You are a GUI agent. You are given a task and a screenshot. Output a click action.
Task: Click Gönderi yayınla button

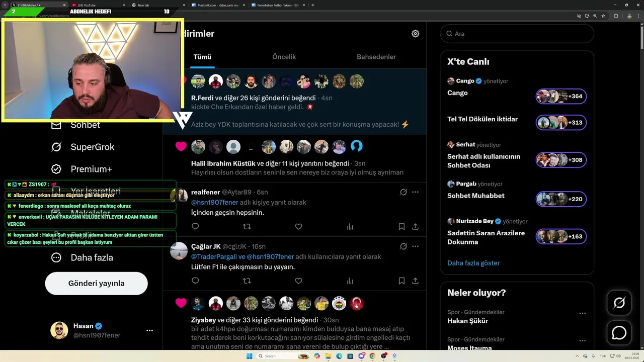96,284
